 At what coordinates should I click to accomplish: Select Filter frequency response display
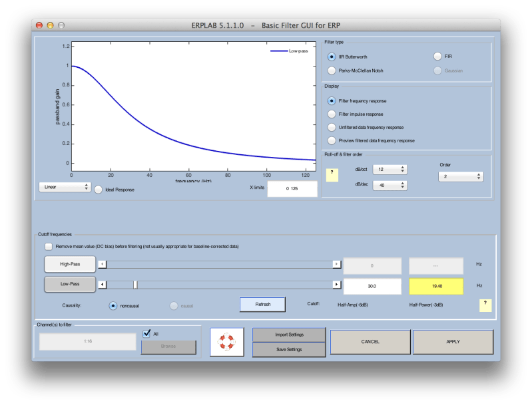pos(332,101)
